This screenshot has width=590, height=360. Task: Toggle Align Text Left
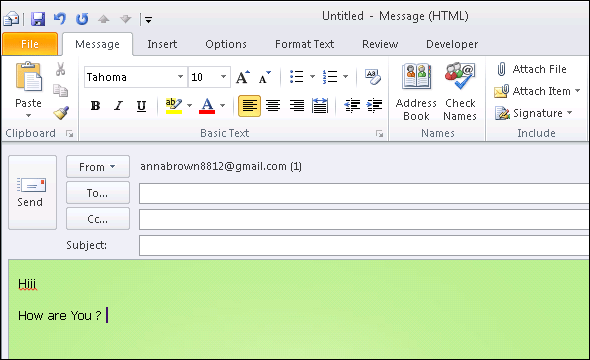(x=249, y=106)
